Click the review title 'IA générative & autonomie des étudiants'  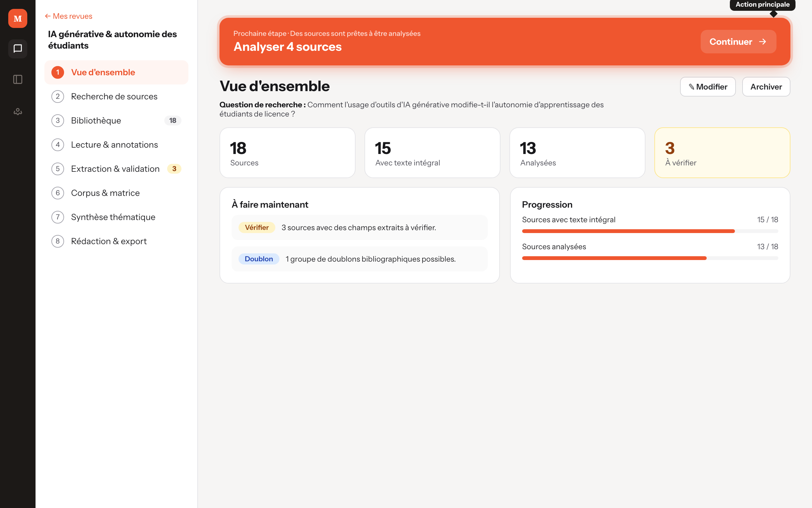click(x=112, y=40)
